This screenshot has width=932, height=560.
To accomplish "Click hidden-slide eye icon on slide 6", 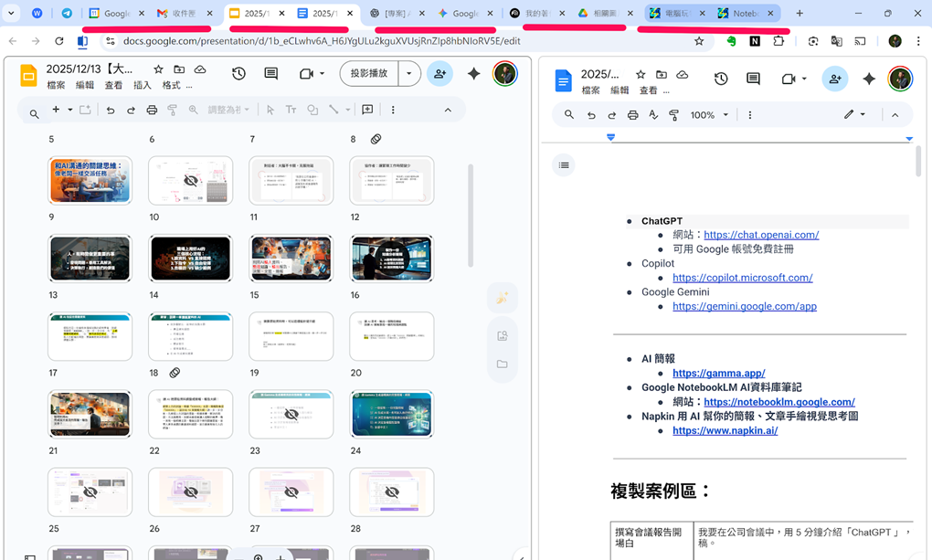I will pyautogui.click(x=190, y=181).
